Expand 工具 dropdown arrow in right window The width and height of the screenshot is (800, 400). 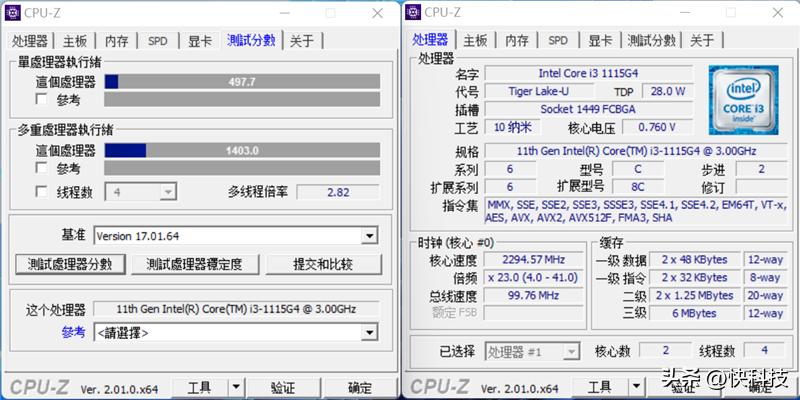click(635, 388)
